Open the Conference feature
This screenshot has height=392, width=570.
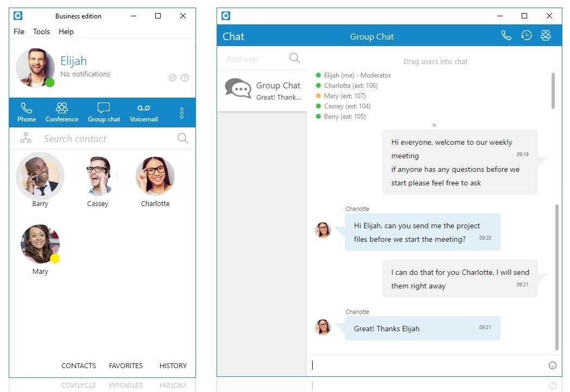pyautogui.click(x=62, y=112)
